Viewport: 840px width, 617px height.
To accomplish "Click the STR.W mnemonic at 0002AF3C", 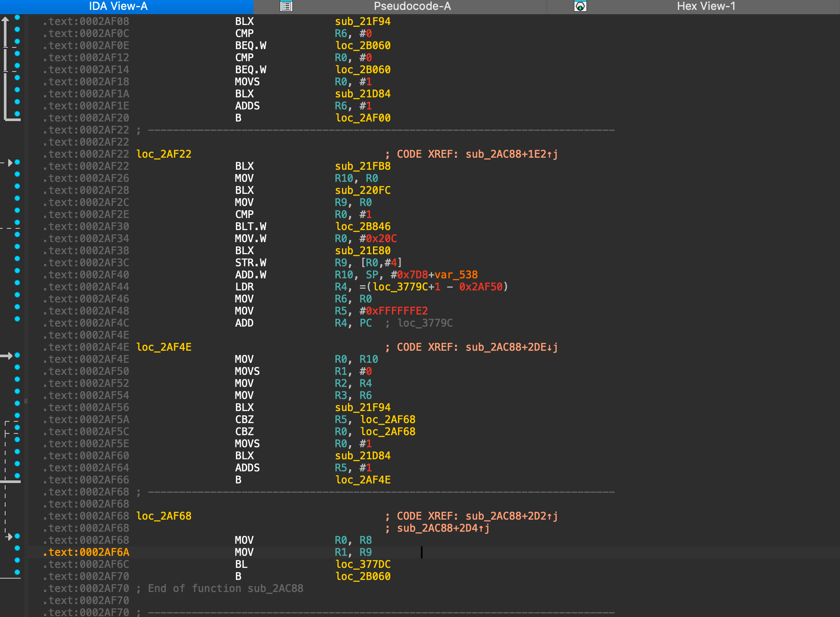I will [x=251, y=262].
